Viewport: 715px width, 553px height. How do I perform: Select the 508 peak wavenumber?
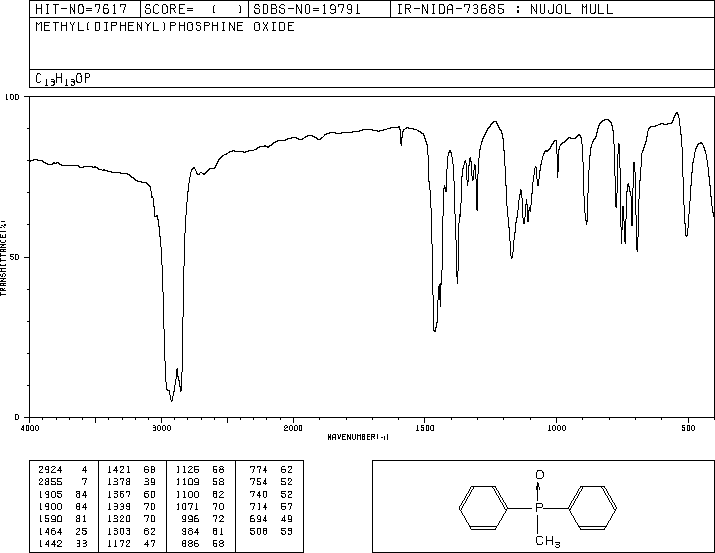point(259,531)
